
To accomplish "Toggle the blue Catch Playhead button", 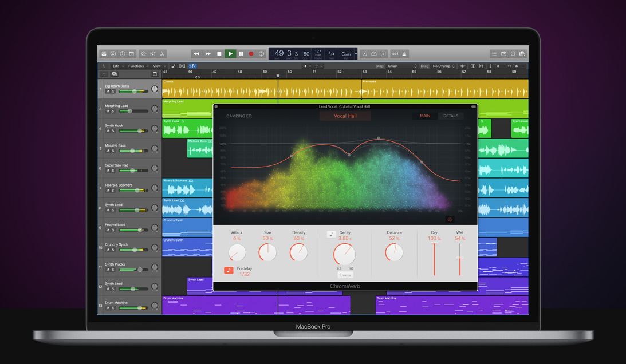I will (x=192, y=66).
